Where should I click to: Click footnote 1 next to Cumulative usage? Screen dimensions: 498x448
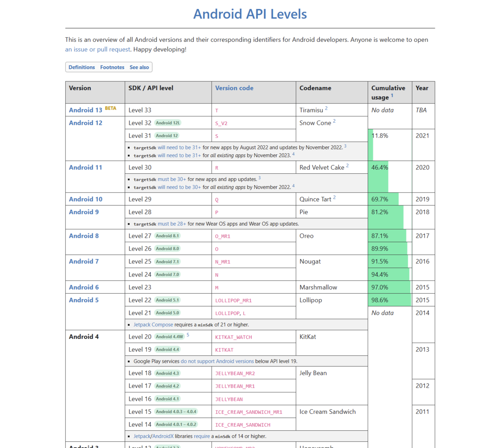pos(392,95)
